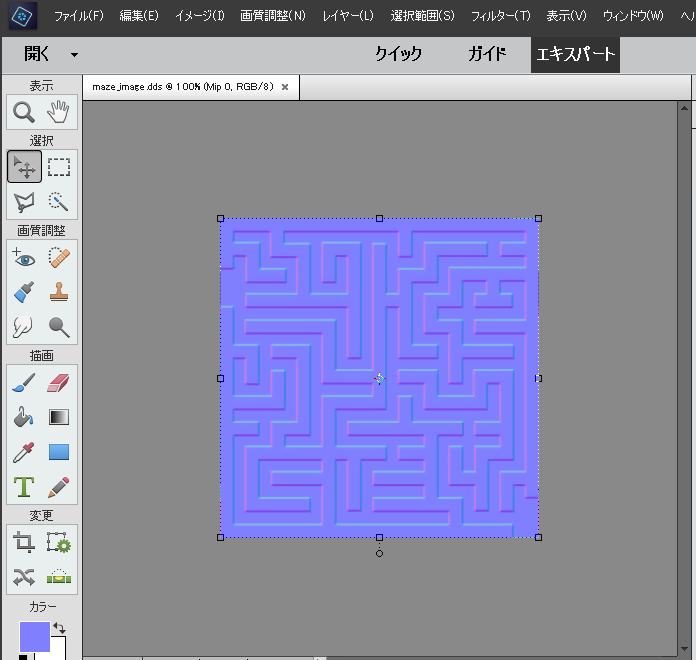Expand the 開く dropdown arrow

(x=75, y=55)
